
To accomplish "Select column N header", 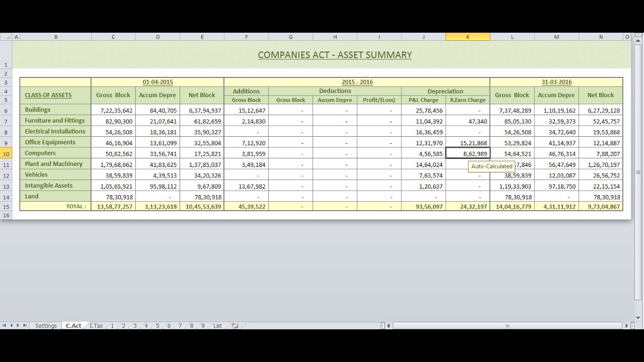I will click(x=601, y=37).
